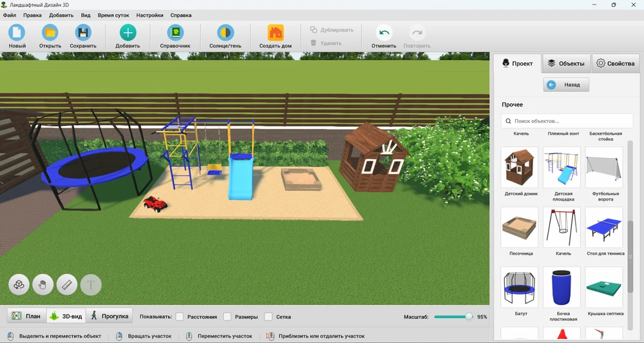The width and height of the screenshot is (644, 343).
Task: Open the Справочник reference book icon
Action: pyautogui.click(x=175, y=33)
